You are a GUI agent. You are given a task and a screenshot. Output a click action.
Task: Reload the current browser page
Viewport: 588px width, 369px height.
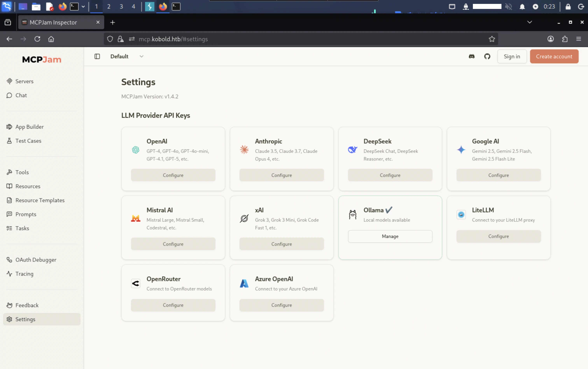tap(37, 39)
